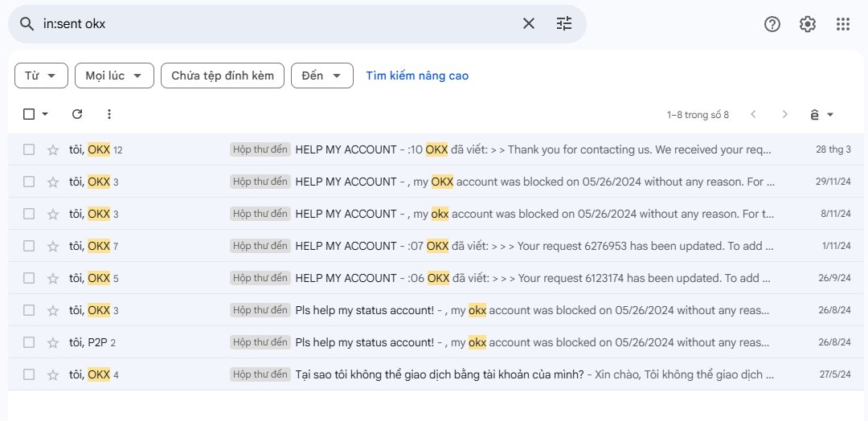
Task: Open the Đến filter dropdown
Action: [x=322, y=76]
